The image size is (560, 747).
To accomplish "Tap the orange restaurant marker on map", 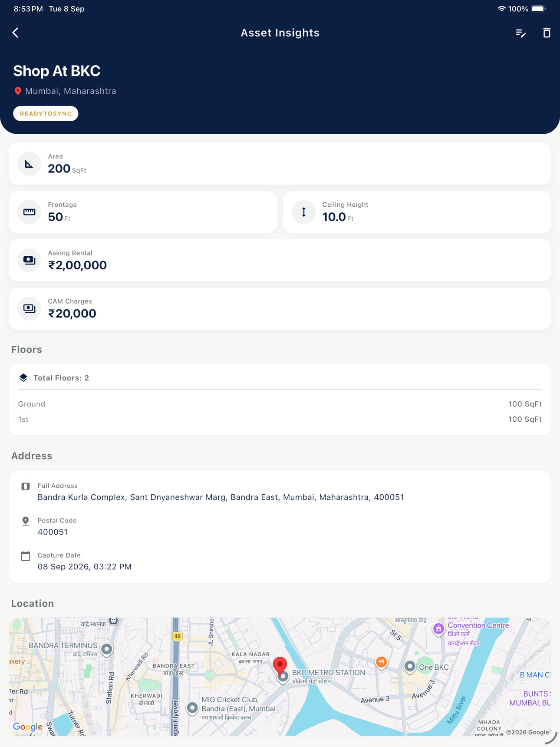I will tap(381, 663).
